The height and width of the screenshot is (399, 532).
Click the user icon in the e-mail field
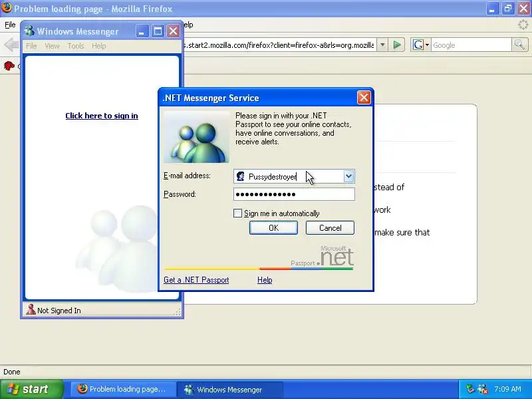coord(241,176)
